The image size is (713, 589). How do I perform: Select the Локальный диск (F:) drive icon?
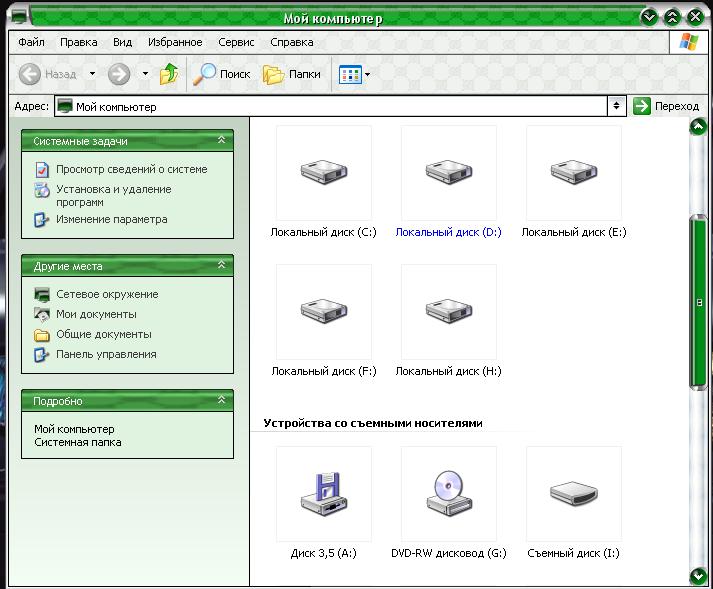point(324,312)
